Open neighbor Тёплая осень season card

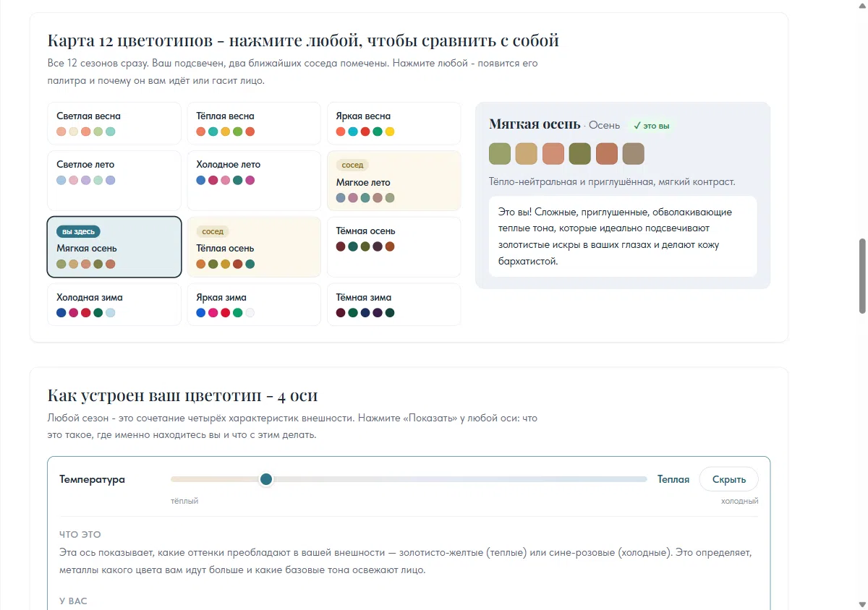tap(254, 246)
